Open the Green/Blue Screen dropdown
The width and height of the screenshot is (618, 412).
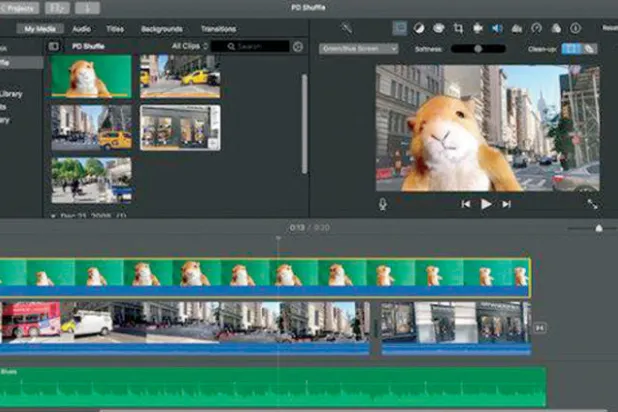358,48
